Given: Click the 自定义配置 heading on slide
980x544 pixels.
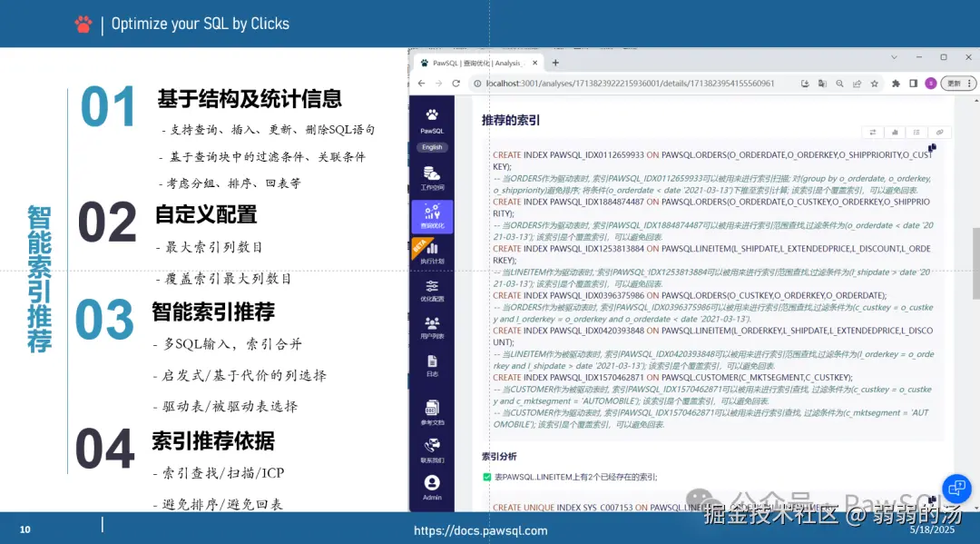Looking at the screenshot, I should point(206,214).
